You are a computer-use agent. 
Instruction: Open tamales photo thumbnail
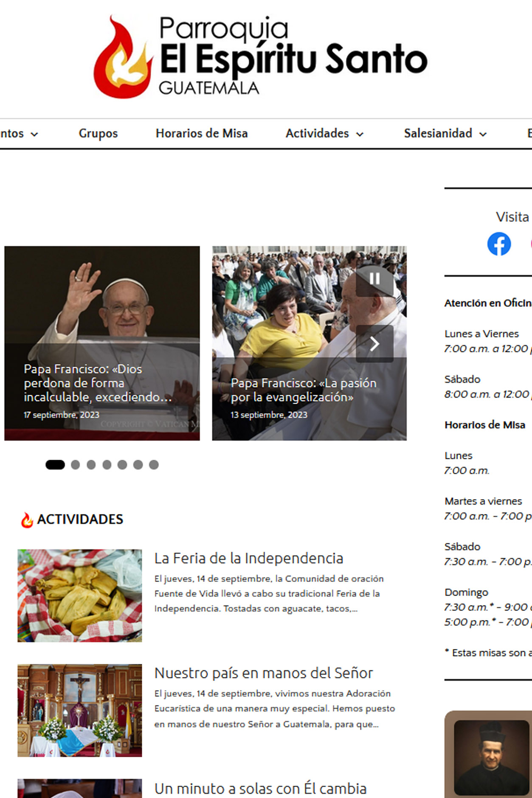pos(80,596)
